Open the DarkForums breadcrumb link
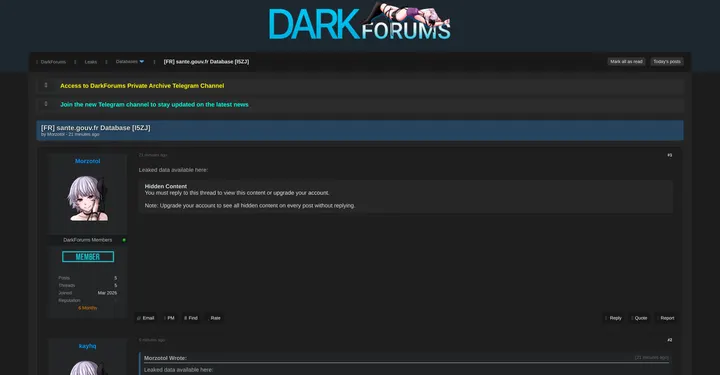Image resolution: width=720 pixels, height=375 pixels. click(53, 62)
